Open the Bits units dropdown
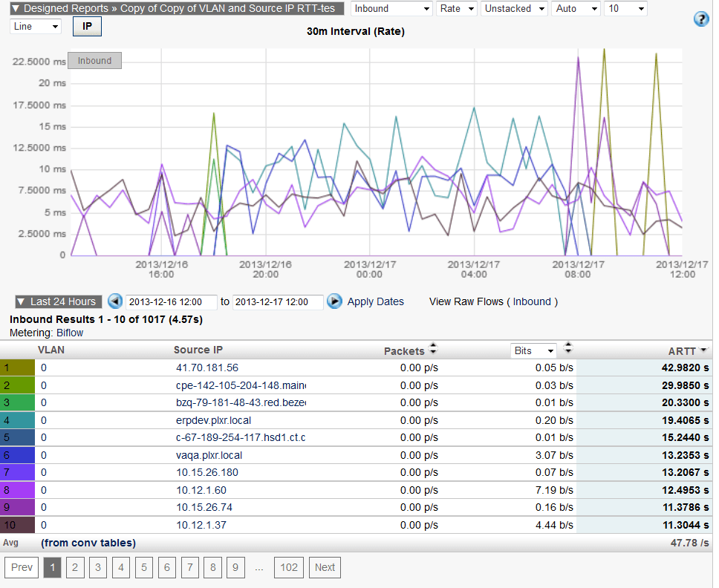 point(533,350)
